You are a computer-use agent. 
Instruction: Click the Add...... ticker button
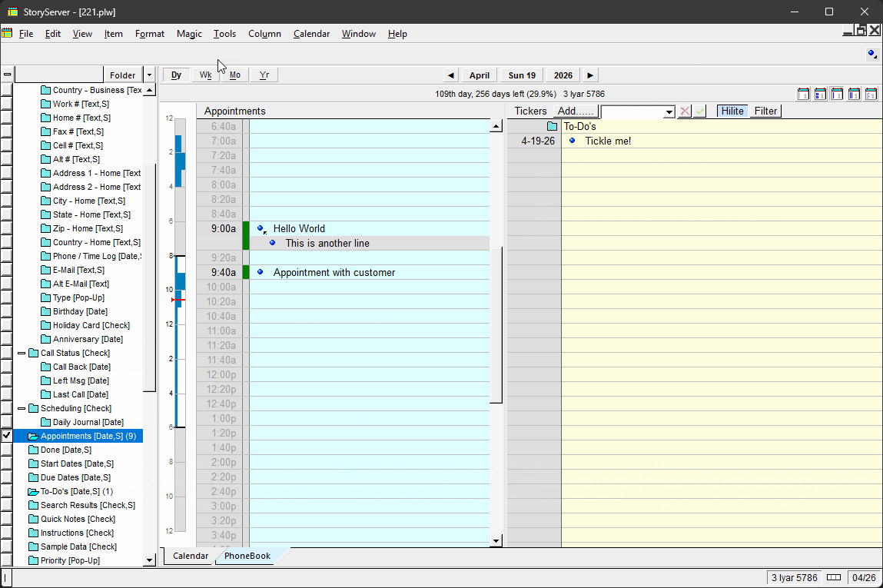tap(576, 111)
